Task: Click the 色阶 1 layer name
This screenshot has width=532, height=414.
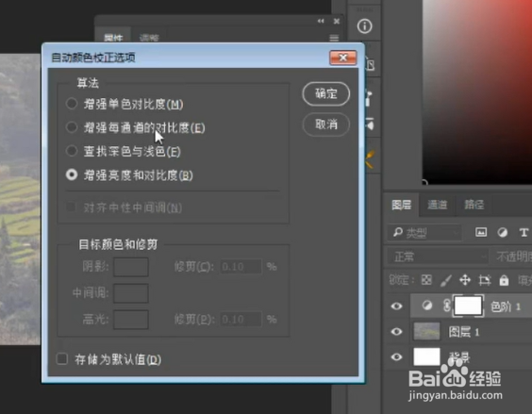Action: (x=506, y=306)
